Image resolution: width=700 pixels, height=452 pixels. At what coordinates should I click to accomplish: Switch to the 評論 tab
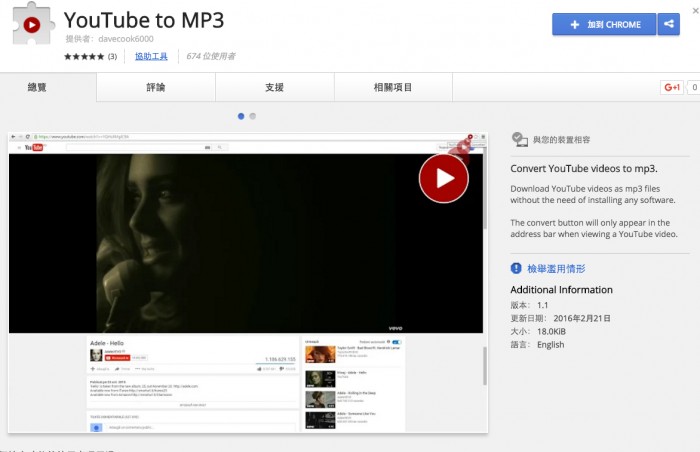click(x=156, y=87)
